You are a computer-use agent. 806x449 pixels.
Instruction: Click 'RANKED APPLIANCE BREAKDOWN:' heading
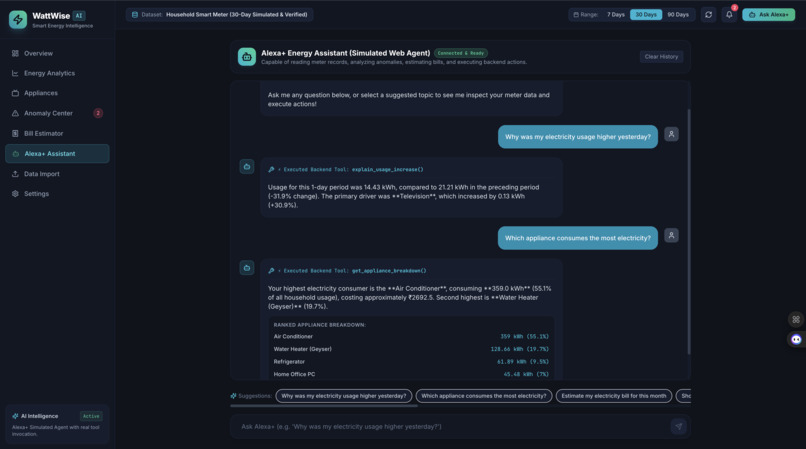320,325
